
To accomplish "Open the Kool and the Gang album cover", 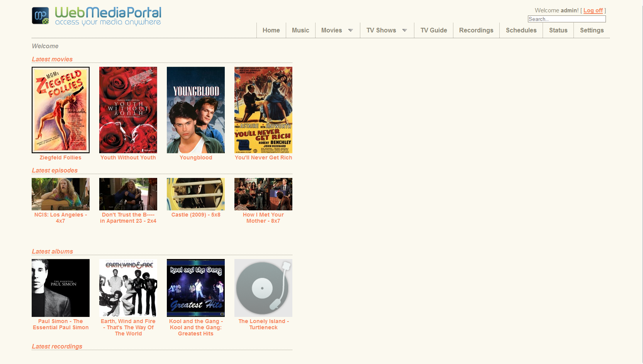I will [196, 288].
